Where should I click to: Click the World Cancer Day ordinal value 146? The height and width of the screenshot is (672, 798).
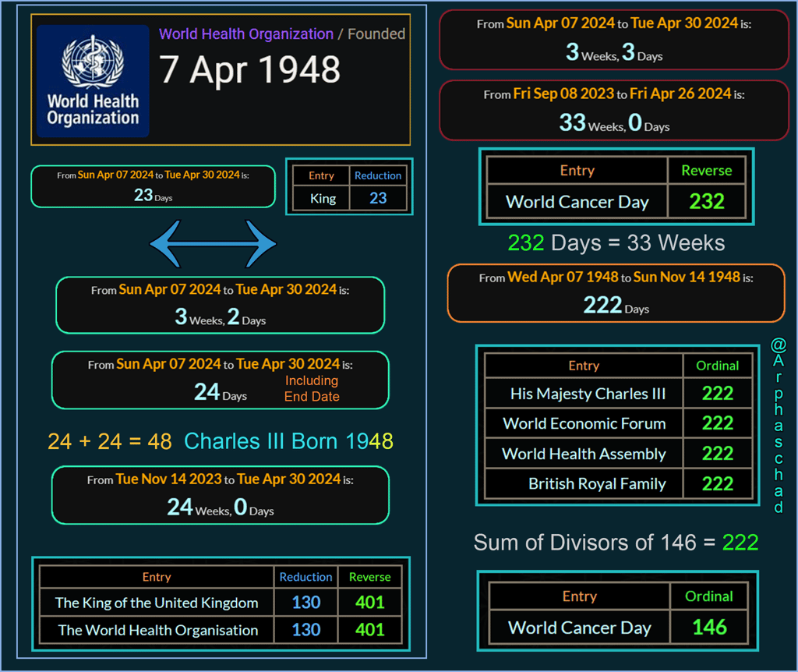(x=709, y=628)
